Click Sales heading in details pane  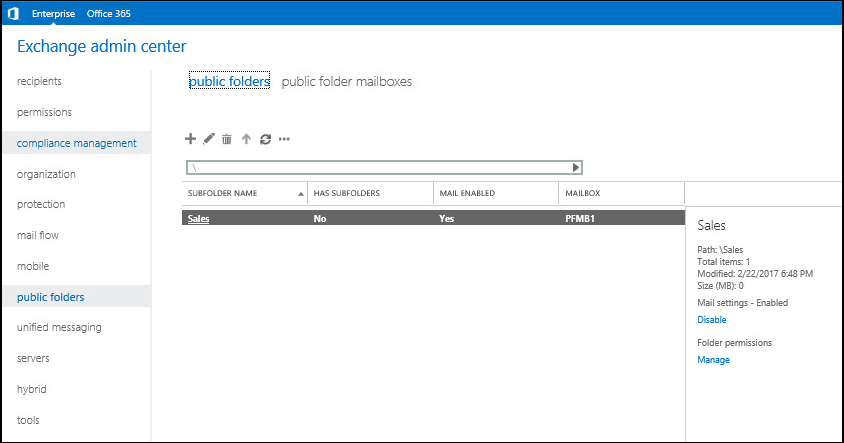click(711, 226)
